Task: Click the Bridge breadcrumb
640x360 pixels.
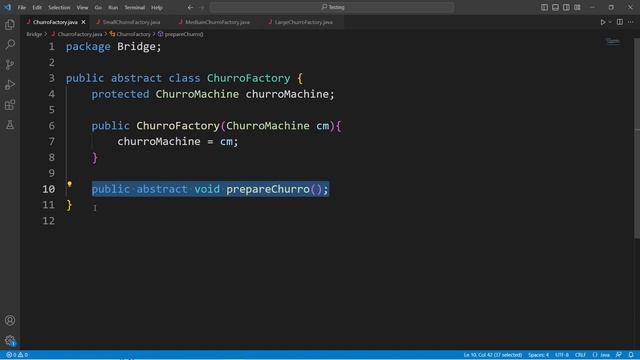Action: 34,34
